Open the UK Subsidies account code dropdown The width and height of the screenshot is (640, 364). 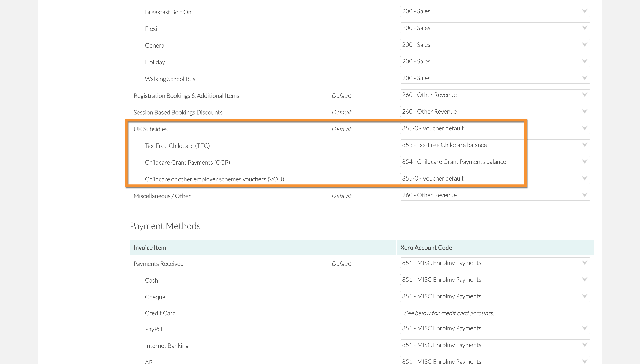coord(495,128)
